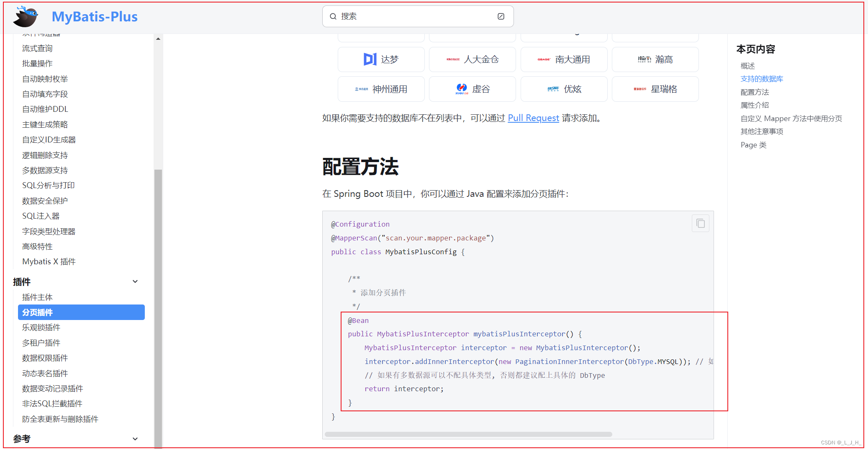Click the slash shortcut icon in search box
This screenshot has height=449, width=868.
coord(501,16)
